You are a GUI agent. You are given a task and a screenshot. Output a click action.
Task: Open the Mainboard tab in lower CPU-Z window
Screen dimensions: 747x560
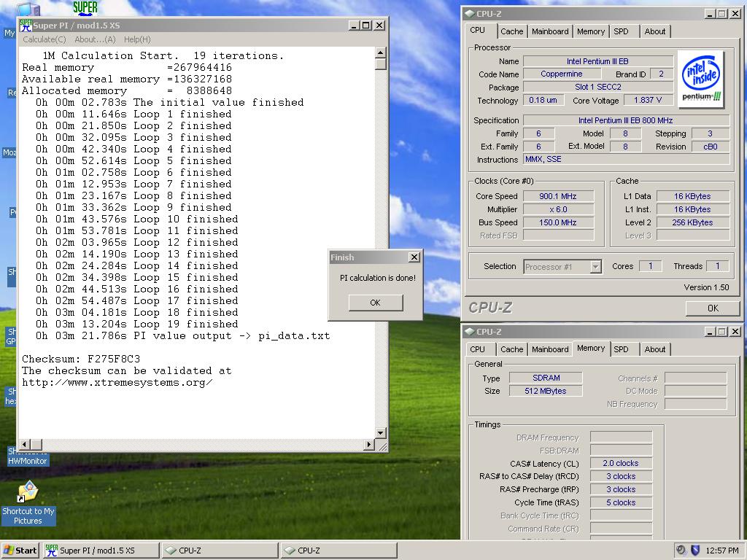click(x=550, y=349)
